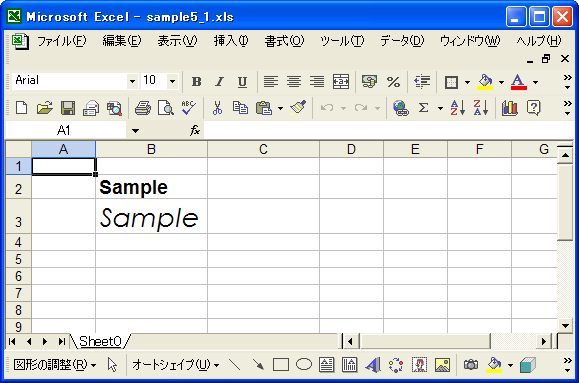Open Print Preview
Image resolution: width=579 pixels, height=383 pixels.
coord(166,108)
